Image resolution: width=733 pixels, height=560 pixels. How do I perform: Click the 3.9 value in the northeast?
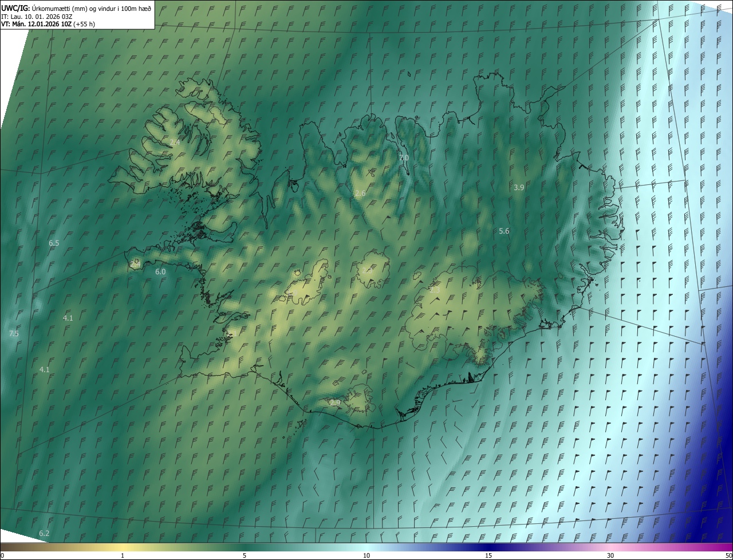[519, 187]
